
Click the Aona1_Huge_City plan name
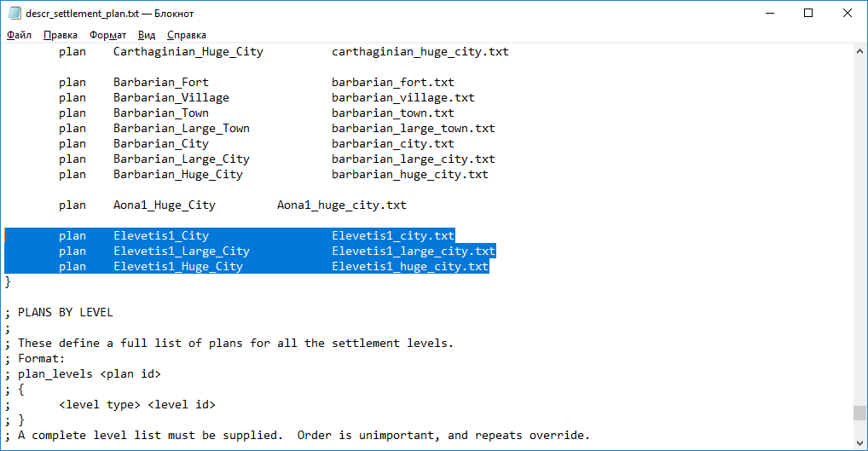(164, 205)
